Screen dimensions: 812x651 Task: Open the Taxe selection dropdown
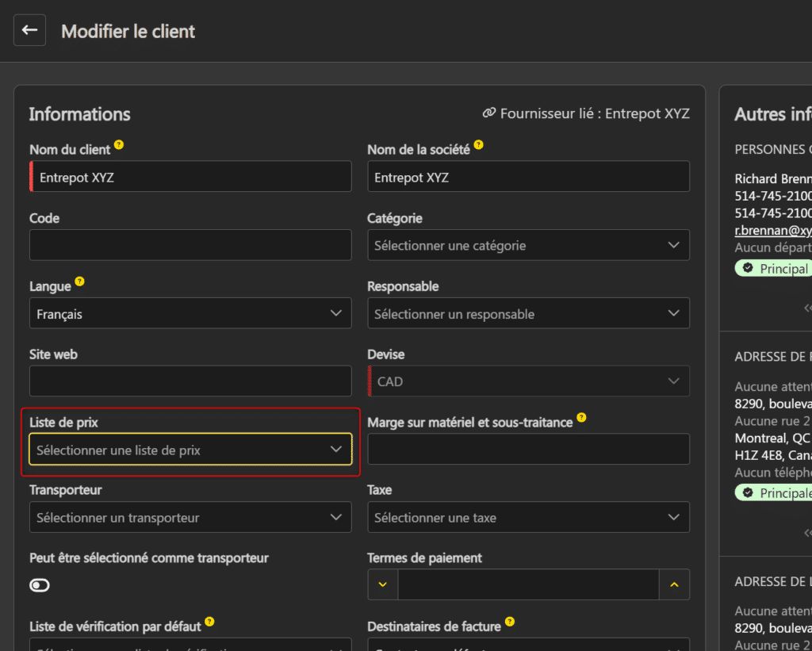[528, 518]
